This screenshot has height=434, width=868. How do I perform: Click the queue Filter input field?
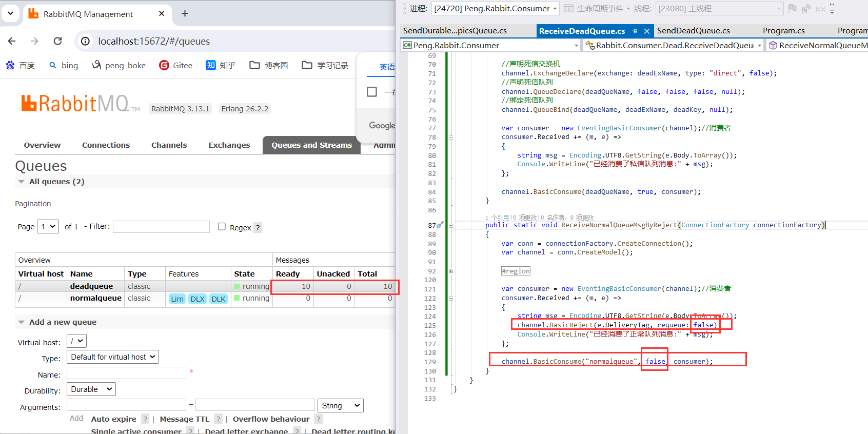(161, 226)
